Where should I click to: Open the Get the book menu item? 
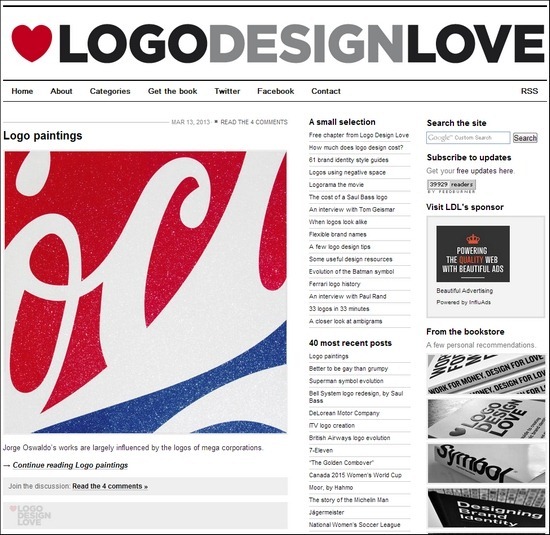tap(172, 91)
